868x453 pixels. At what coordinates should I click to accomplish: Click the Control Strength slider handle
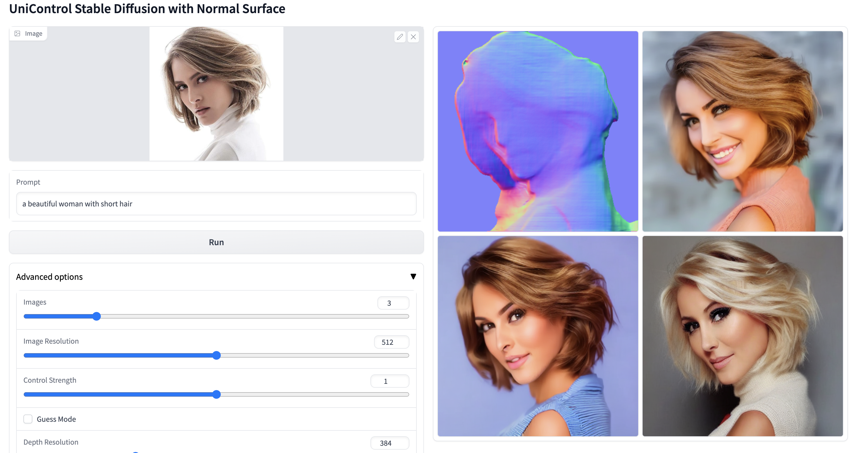coord(217,394)
